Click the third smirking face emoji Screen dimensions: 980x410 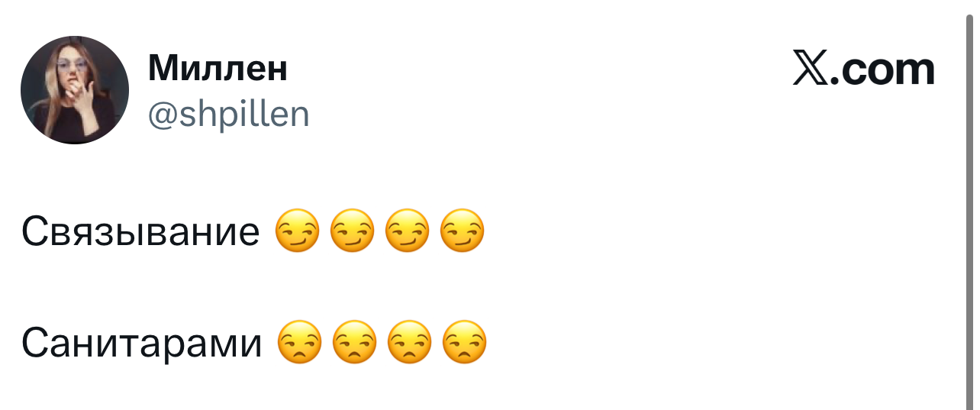407,231
